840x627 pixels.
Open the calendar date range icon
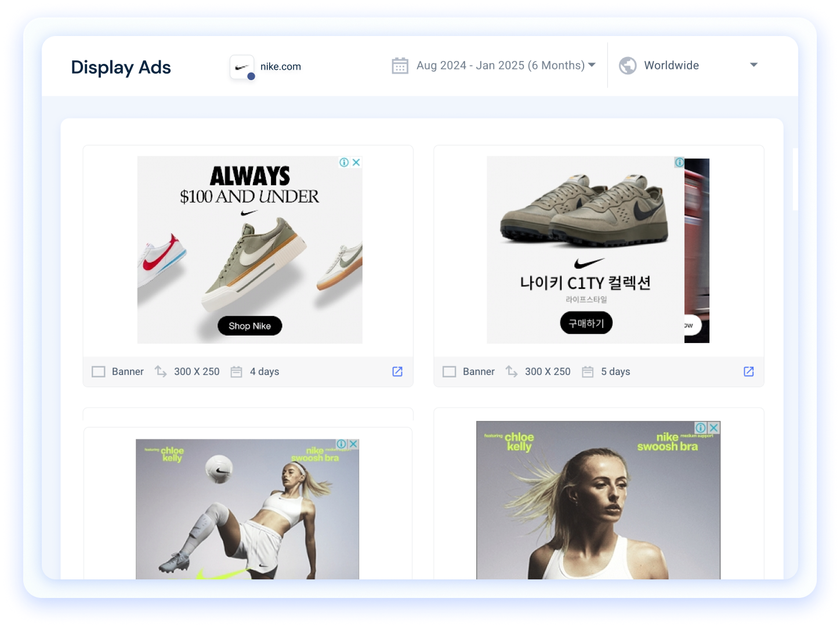[x=400, y=66]
